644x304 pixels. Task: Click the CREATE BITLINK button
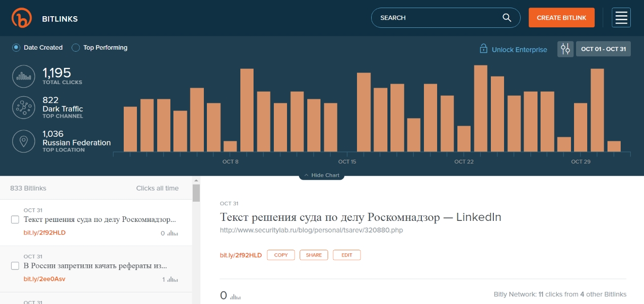pos(561,18)
